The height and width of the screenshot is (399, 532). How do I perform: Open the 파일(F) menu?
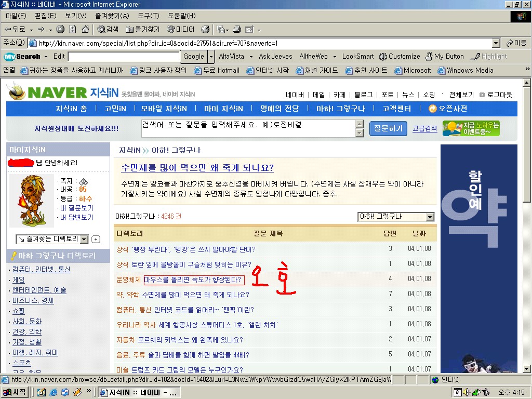16,16
